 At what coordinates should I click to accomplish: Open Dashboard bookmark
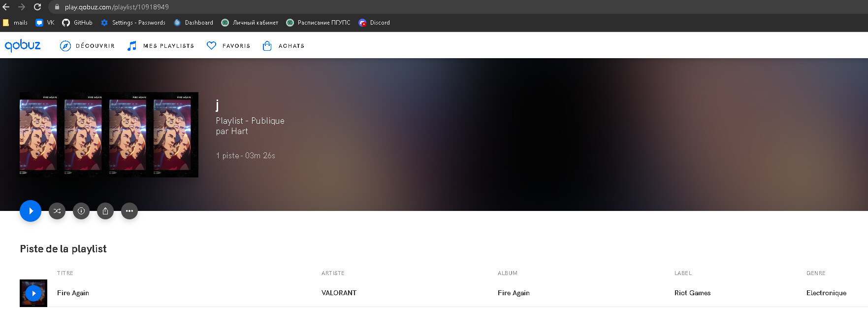[x=193, y=23]
